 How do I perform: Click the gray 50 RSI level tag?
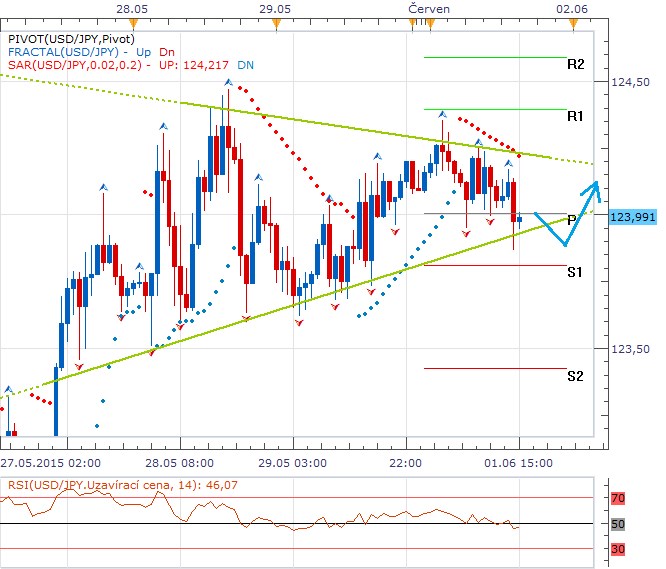pyautogui.click(x=618, y=524)
